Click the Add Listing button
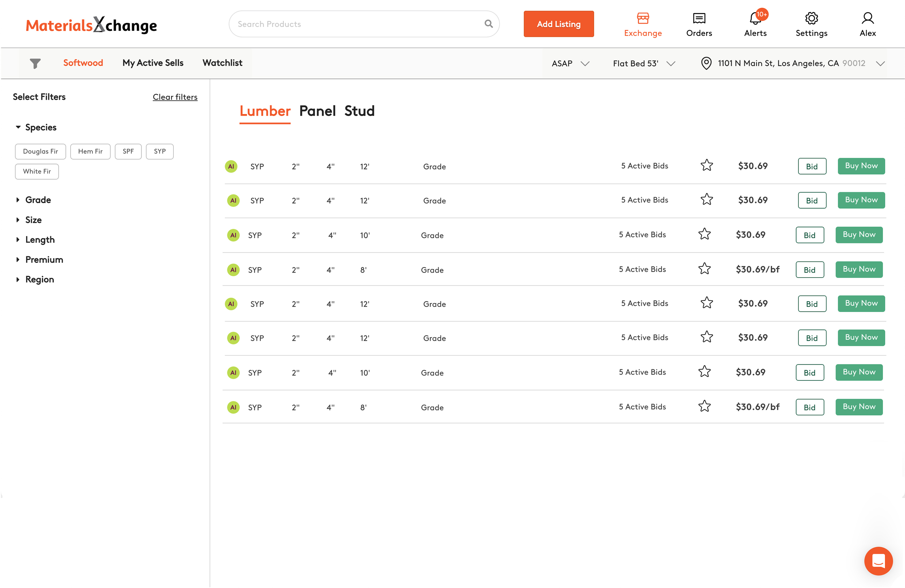This screenshot has width=905, height=588. [558, 24]
